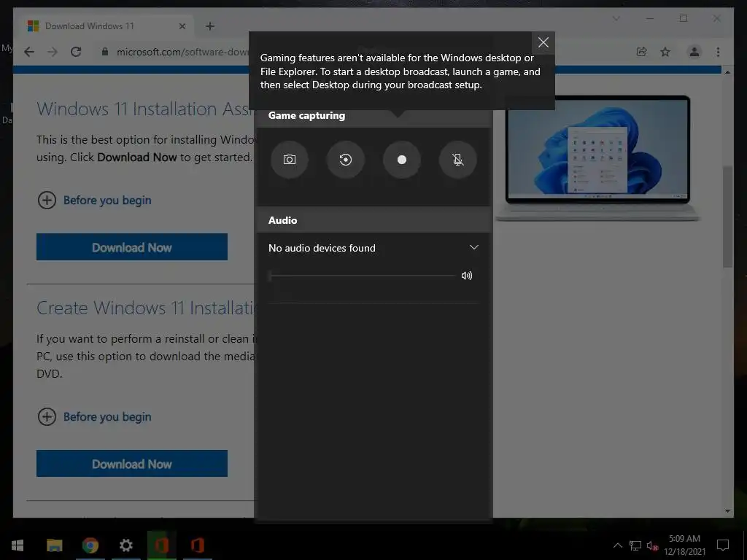Click the highlighted Office taskbar icon
747x560 pixels.
tap(161, 545)
